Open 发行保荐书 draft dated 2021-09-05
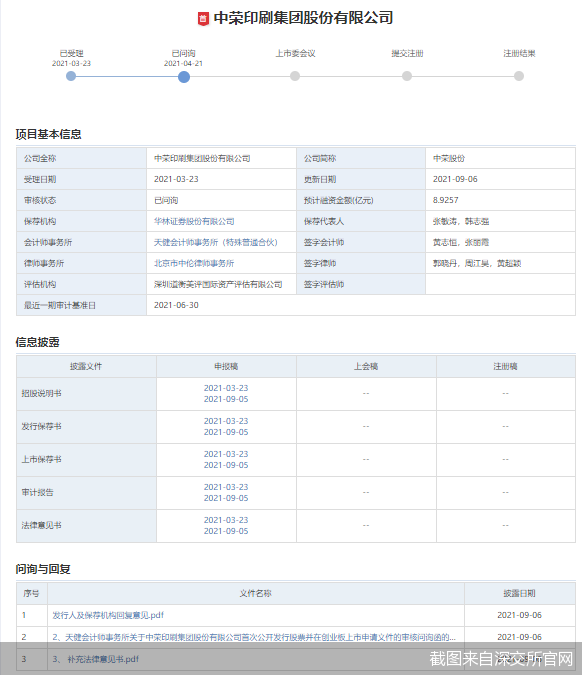The image size is (582, 675). tap(226, 432)
